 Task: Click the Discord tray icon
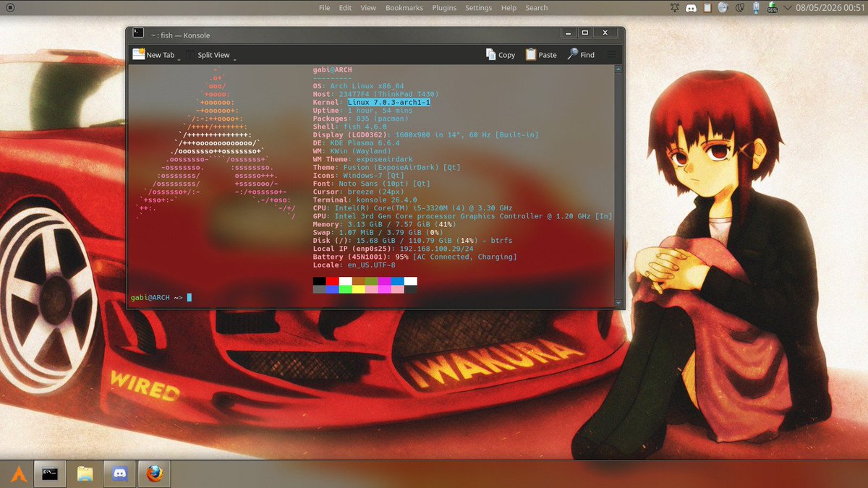point(691,8)
